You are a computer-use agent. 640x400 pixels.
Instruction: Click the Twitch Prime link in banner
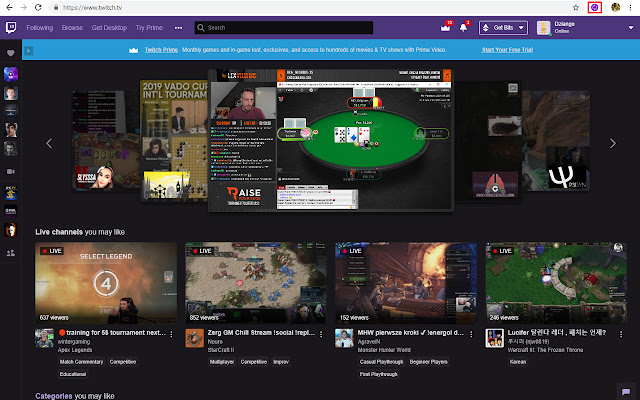coord(161,50)
